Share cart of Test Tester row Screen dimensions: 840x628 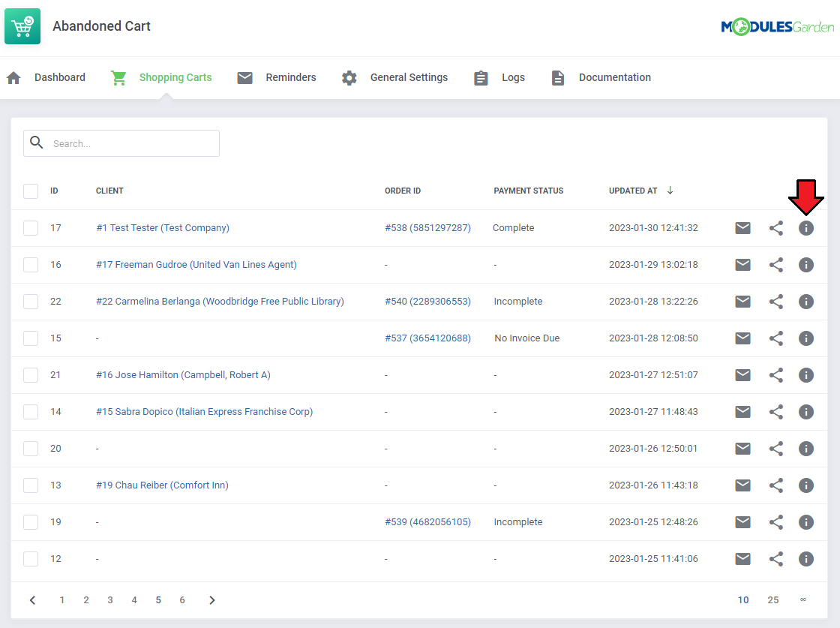776,228
